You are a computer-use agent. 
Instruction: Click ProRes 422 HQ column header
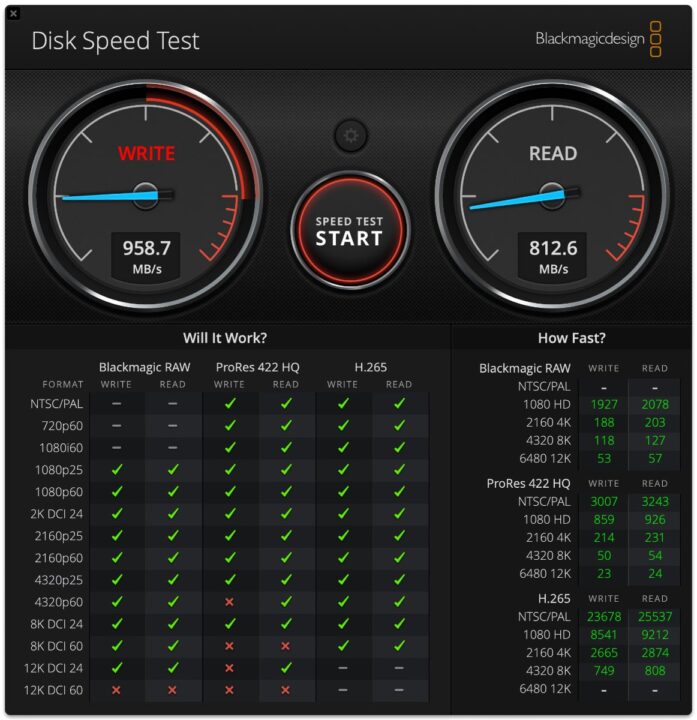[x=258, y=367]
